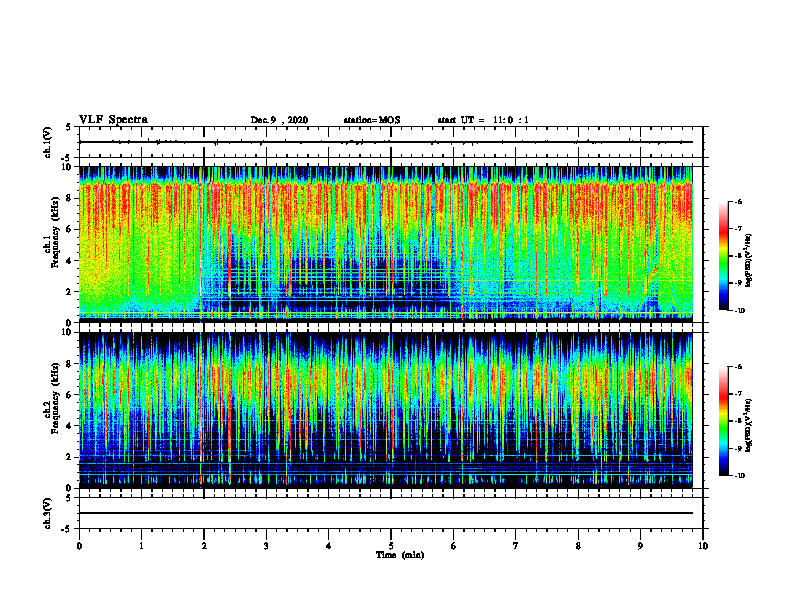Click time axis tick label "8"
This screenshot has width=792, height=612.
click(x=578, y=546)
